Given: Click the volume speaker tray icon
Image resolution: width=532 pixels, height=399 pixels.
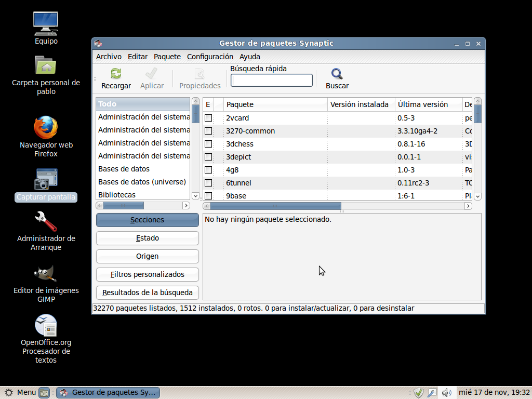Looking at the screenshot, I should [446, 393].
